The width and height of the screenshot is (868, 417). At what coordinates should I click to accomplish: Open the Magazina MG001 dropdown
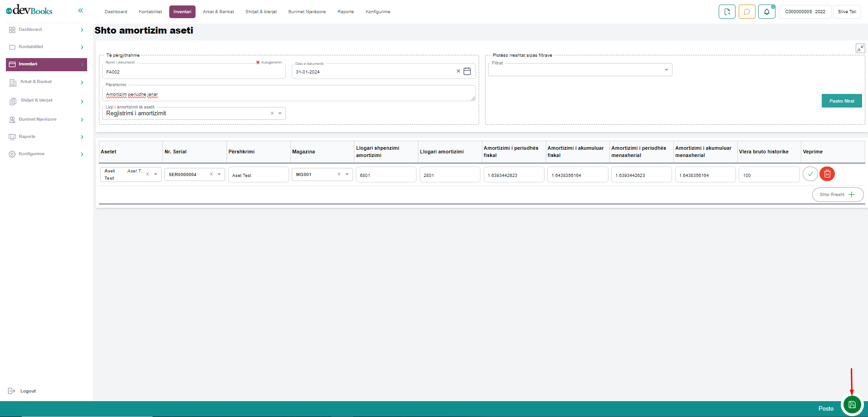(347, 174)
